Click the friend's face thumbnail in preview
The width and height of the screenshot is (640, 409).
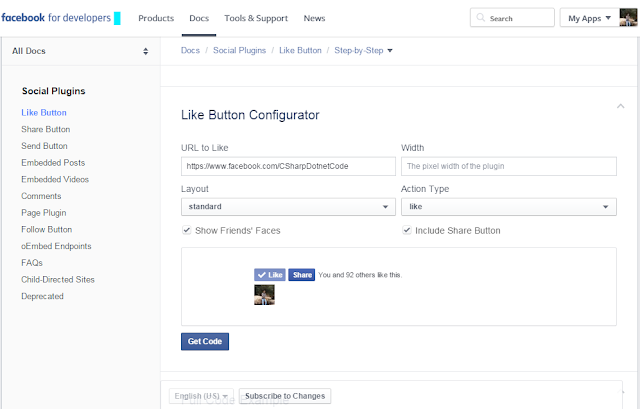[x=264, y=295]
